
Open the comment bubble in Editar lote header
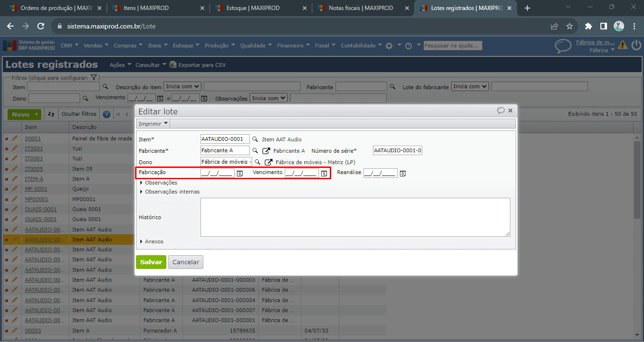click(501, 111)
